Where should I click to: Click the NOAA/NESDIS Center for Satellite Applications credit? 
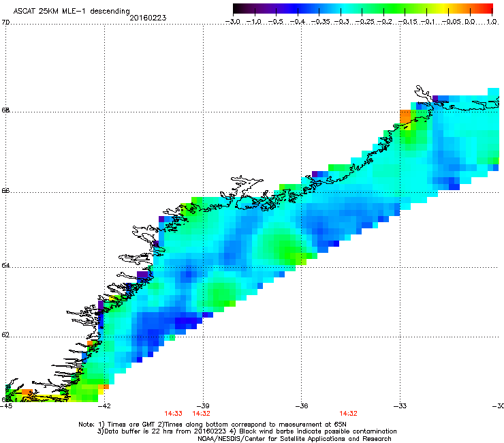[x=294, y=439]
